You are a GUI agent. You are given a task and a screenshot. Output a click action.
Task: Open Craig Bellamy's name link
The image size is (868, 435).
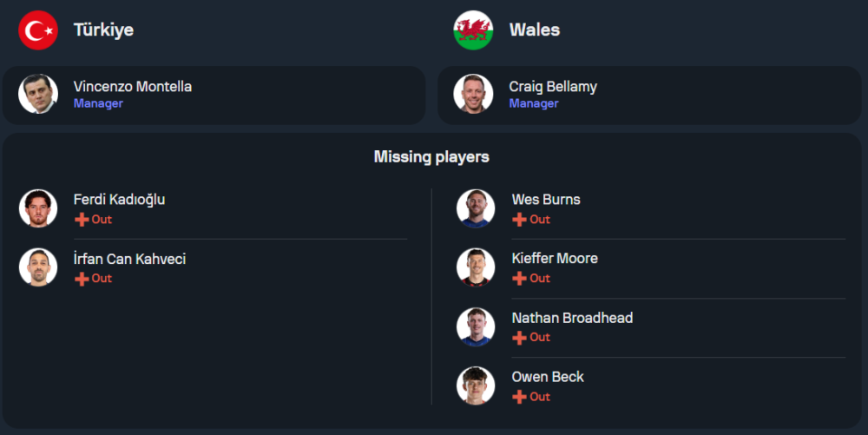click(x=553, y=87)
